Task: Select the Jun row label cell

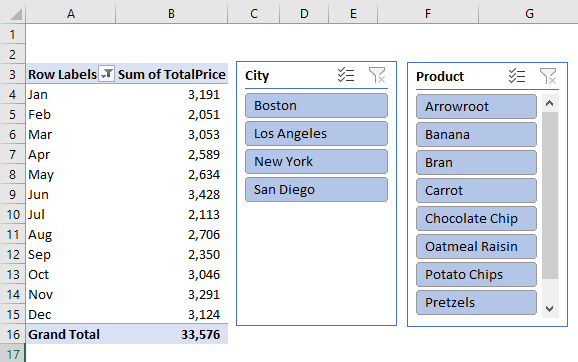Action: 71,194
